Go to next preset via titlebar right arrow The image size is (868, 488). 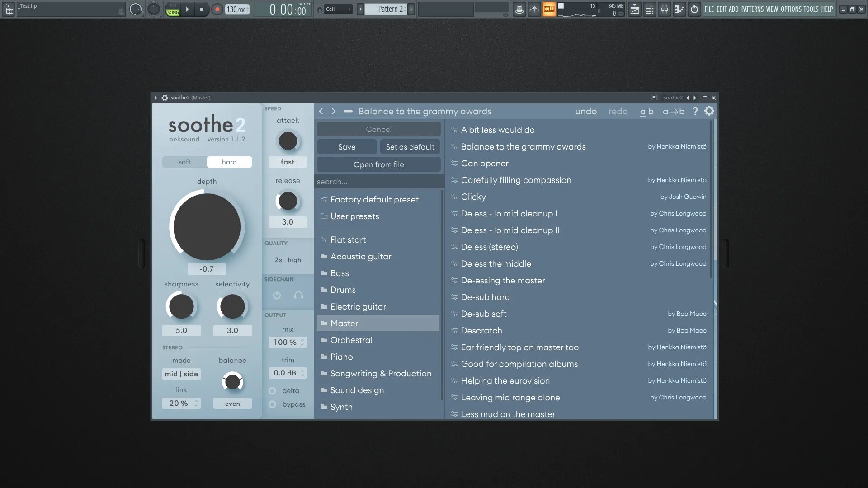[695, 98]
